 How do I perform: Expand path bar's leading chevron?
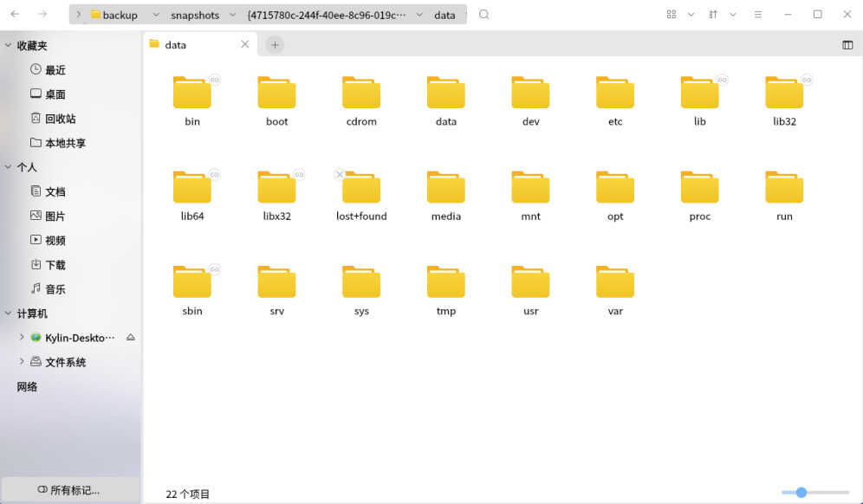point(78,15)
